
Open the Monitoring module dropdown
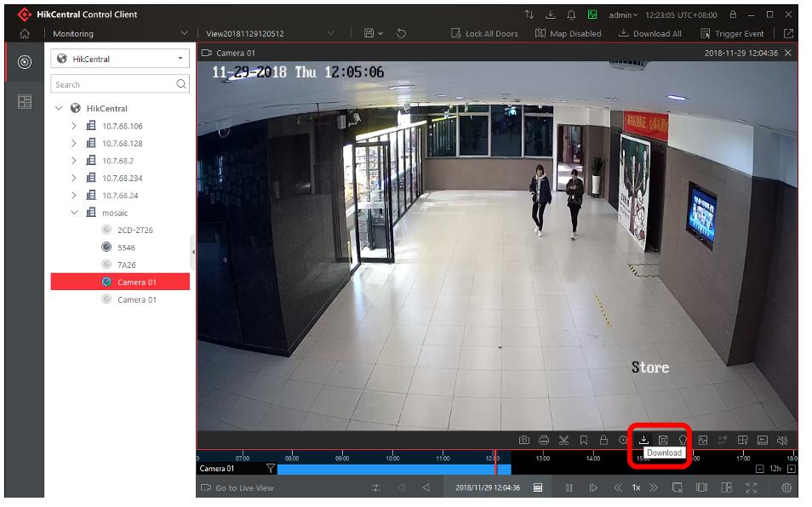(x=185, y=34)
